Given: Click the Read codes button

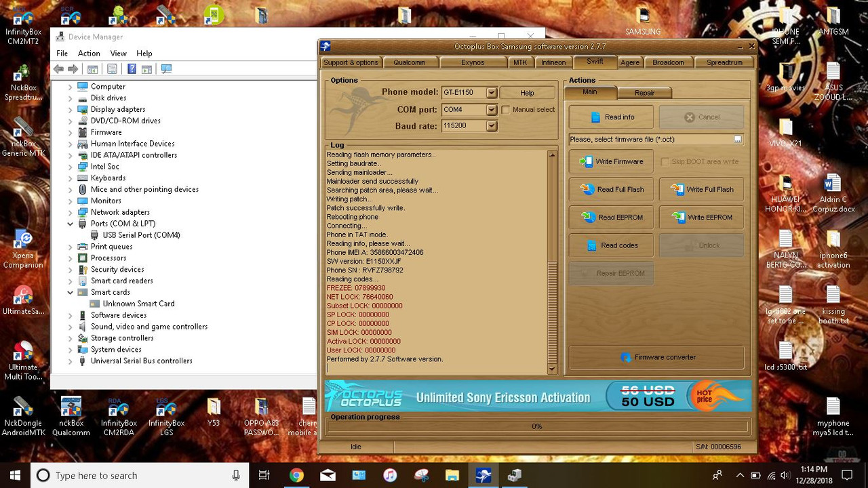Looking at the screenshot, I should pos(611,245).
